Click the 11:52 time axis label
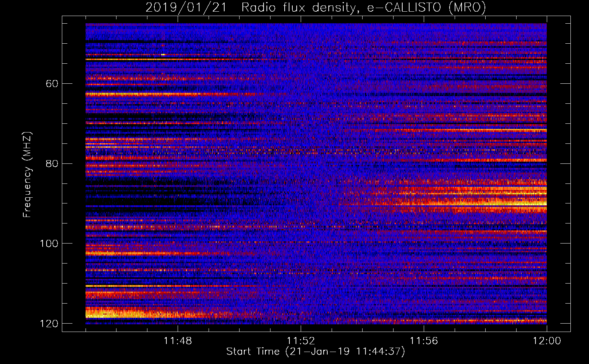The image size is (589, 364). tap(301, 341)
